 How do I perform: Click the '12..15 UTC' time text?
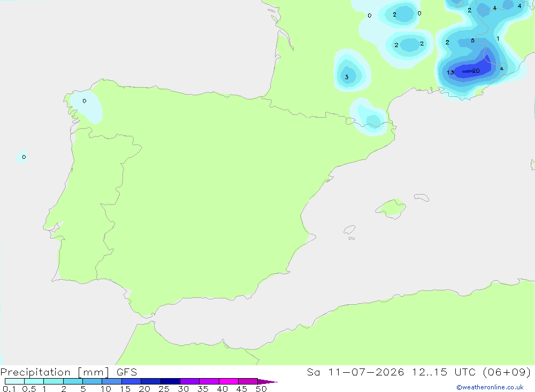(x=444, y=372)
